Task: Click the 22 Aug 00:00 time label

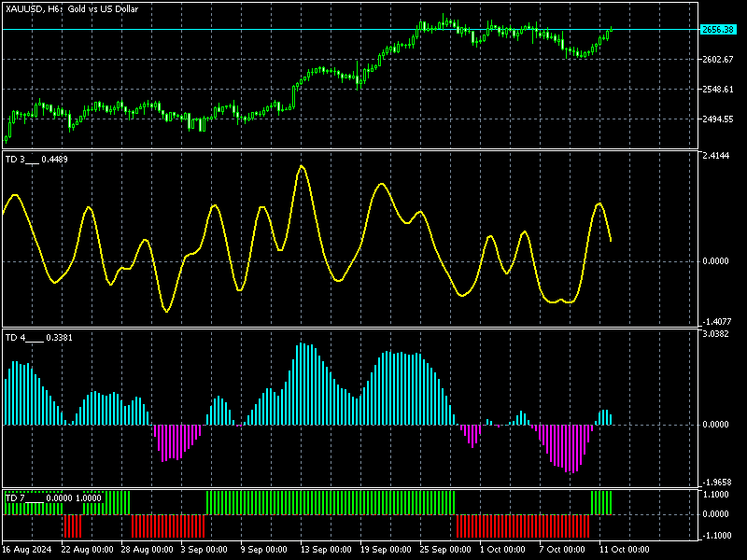Action: pos(88,550)
